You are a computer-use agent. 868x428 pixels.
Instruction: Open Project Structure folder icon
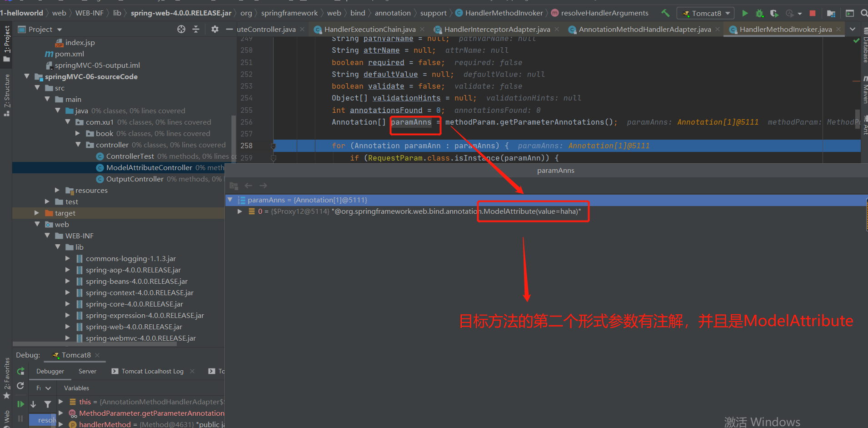[x=831, y=13]
